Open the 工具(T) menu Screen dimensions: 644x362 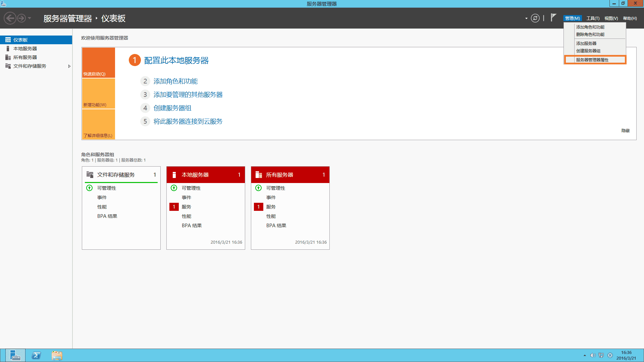593,18
